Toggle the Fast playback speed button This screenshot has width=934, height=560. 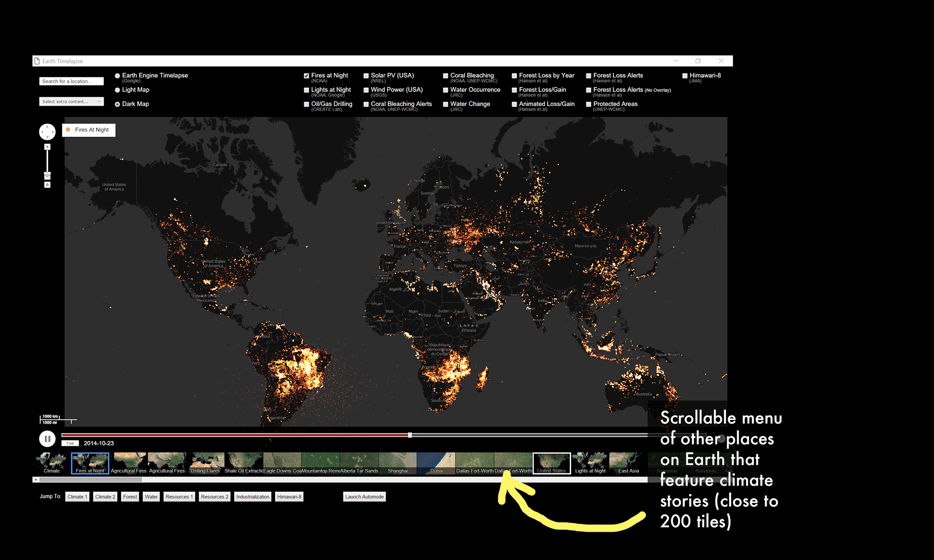click(70, 443)
